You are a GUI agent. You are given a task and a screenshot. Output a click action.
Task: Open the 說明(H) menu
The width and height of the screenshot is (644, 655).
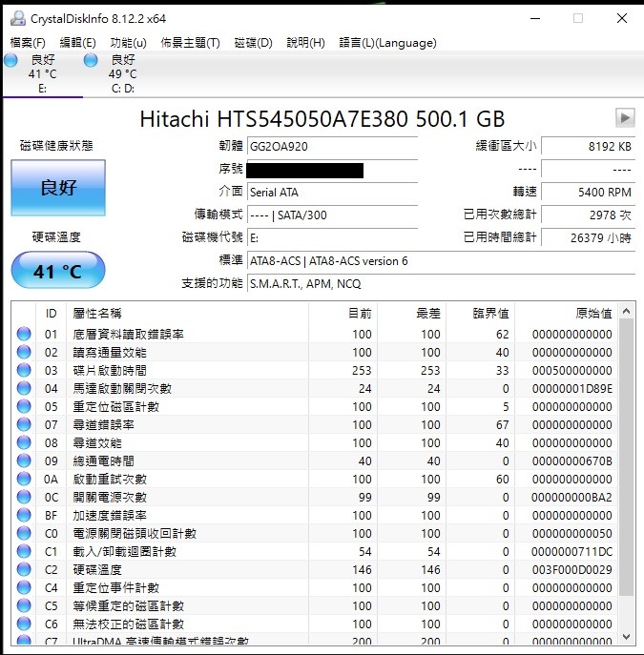305,43
